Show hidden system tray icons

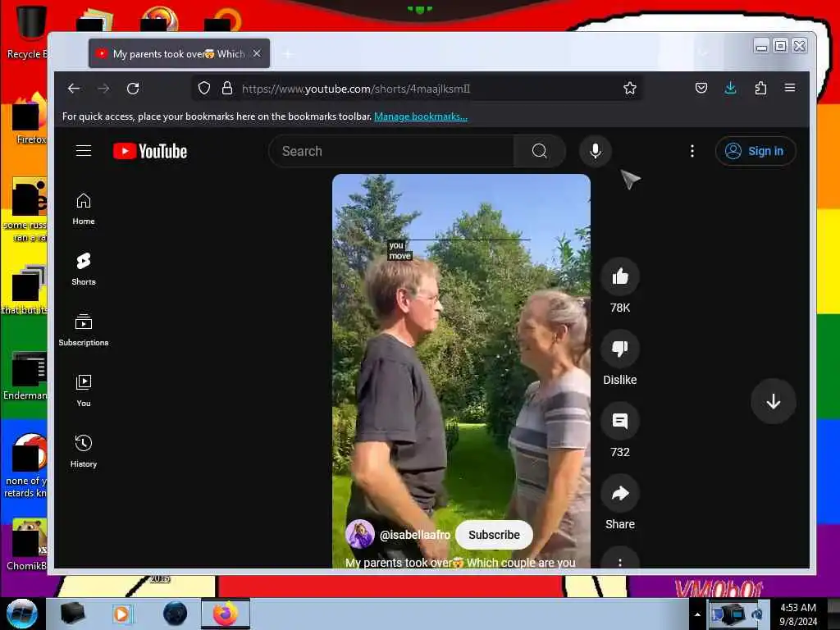[x=697, y=614]
